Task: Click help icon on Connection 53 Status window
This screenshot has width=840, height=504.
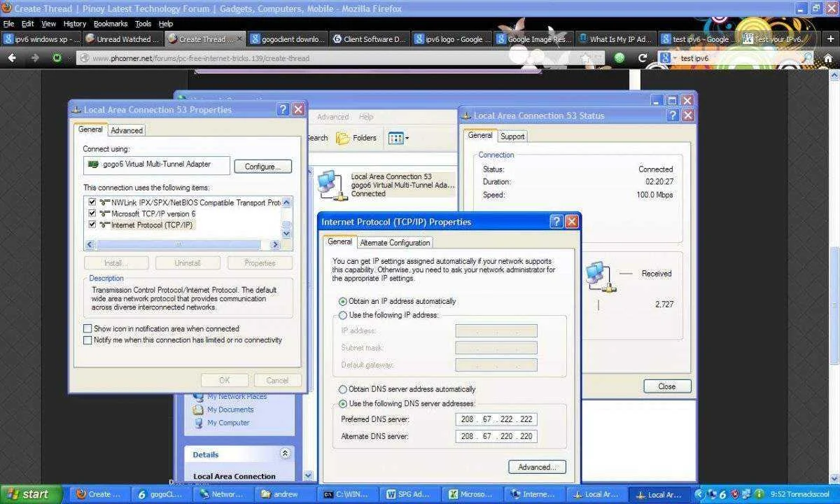Action: coord(673,115)
